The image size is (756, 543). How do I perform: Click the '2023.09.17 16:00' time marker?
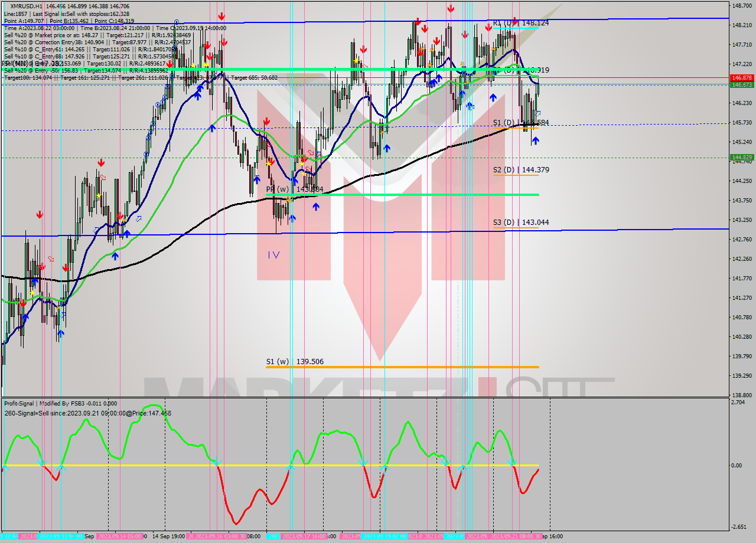[304, 537]
